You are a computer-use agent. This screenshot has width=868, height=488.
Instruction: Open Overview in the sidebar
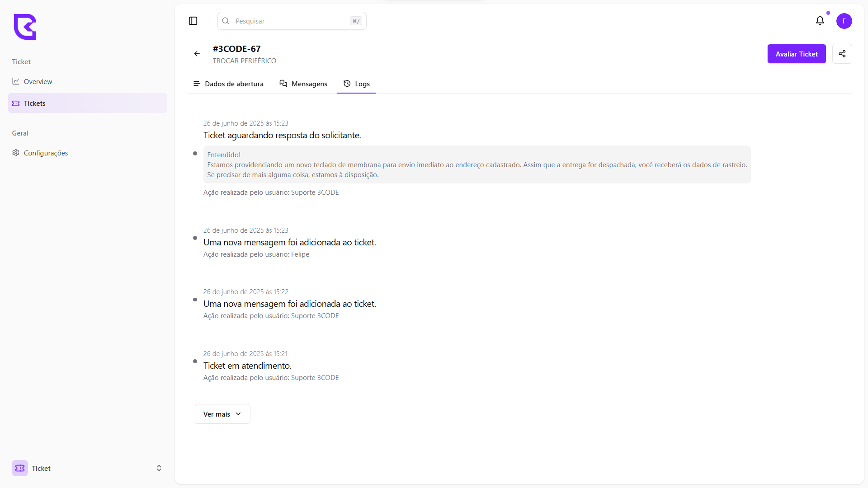click(38, 81)
